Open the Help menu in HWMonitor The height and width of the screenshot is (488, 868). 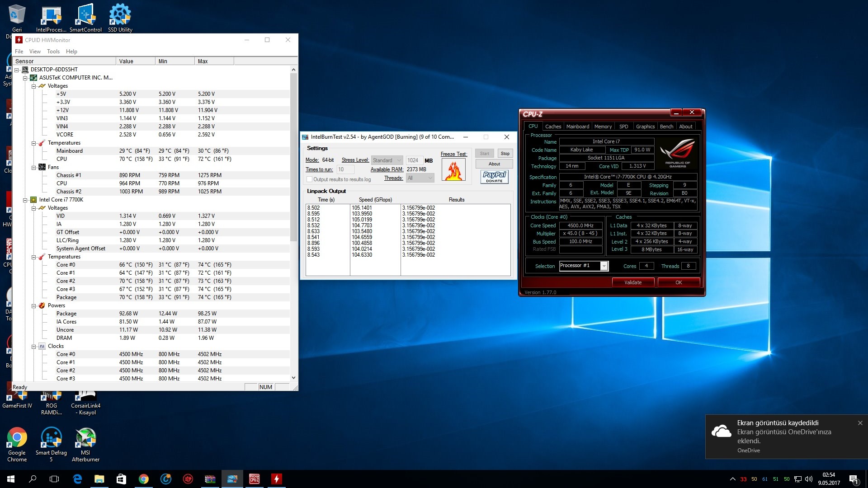(71, 52)
